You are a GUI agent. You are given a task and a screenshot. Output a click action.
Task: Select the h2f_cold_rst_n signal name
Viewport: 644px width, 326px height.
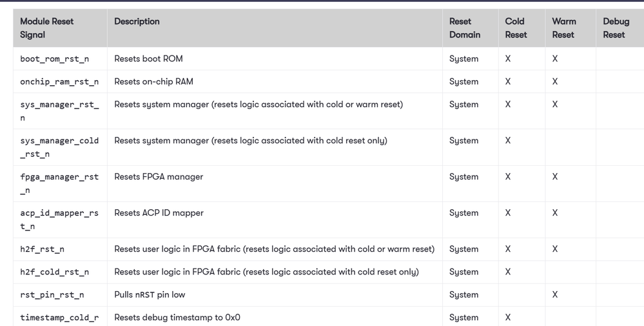(x=55, y=272)
